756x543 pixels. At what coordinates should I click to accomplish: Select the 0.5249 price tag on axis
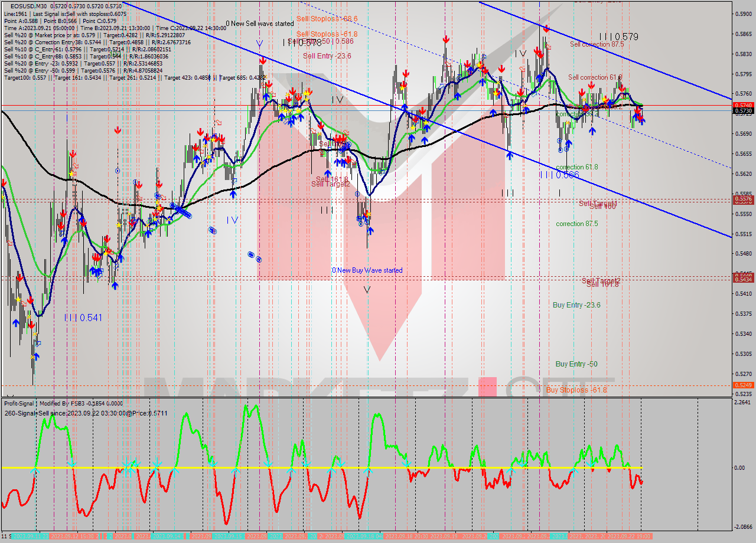click(743, 385)
